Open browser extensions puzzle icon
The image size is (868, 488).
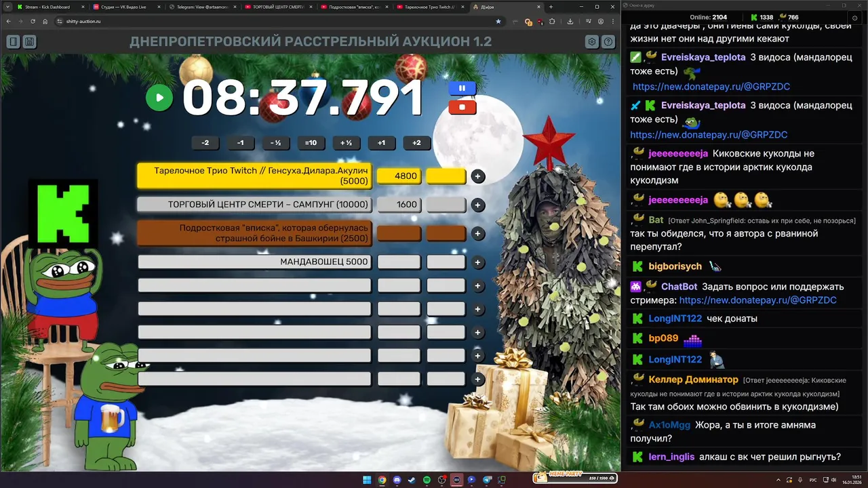(552, 21)
